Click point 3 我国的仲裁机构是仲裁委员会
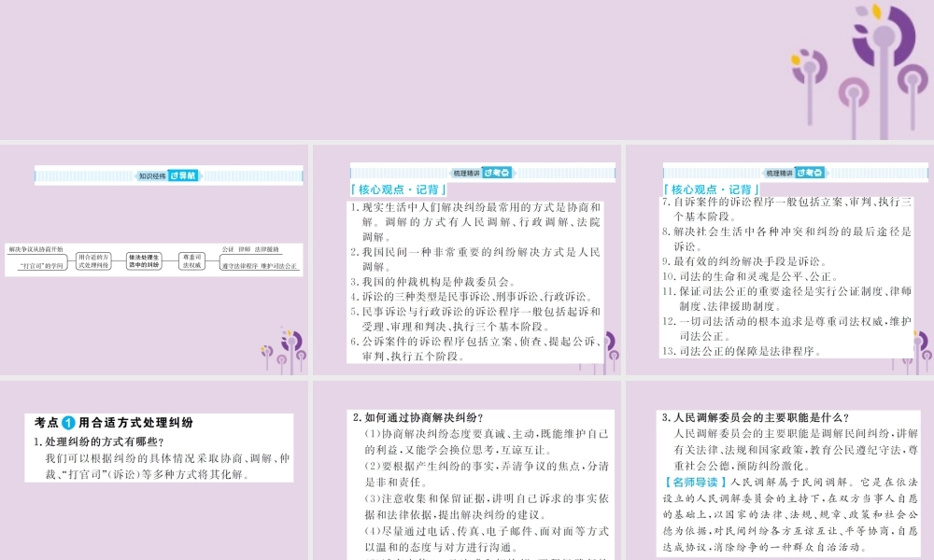 pos(433,282)
